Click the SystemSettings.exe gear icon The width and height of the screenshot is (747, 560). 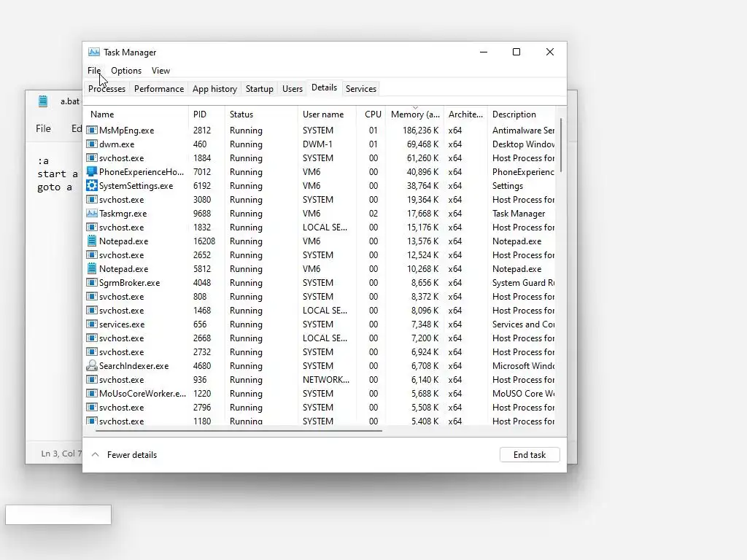(92, 185)
